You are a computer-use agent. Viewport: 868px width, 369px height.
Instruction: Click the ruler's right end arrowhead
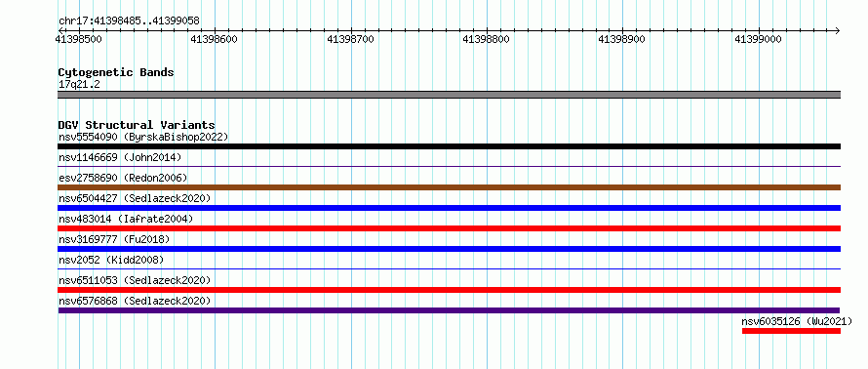837,30
